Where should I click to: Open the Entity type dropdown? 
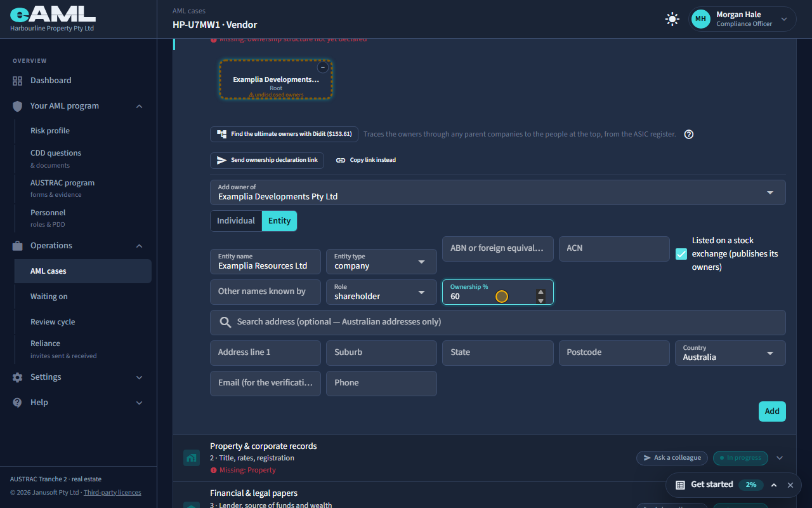(x=382, y=262)
